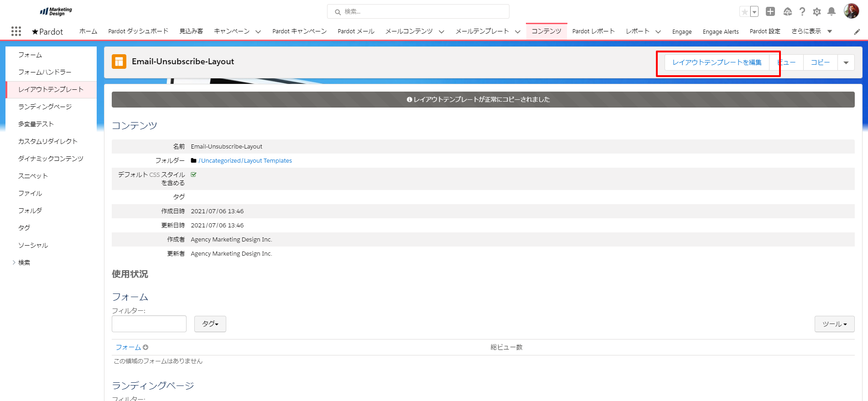Click the favorites star icon
Screen dimensions: 868x401
point(744,12)
